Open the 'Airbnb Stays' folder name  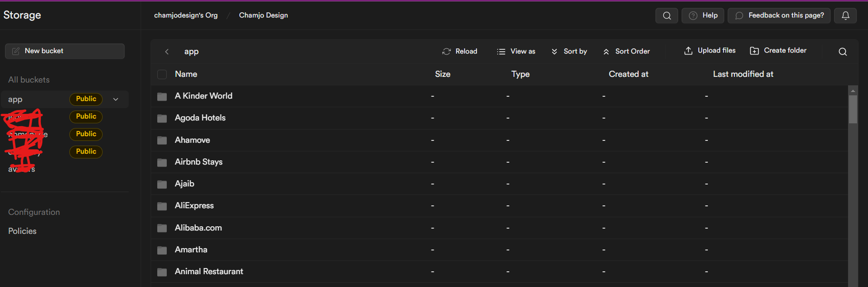199,162
